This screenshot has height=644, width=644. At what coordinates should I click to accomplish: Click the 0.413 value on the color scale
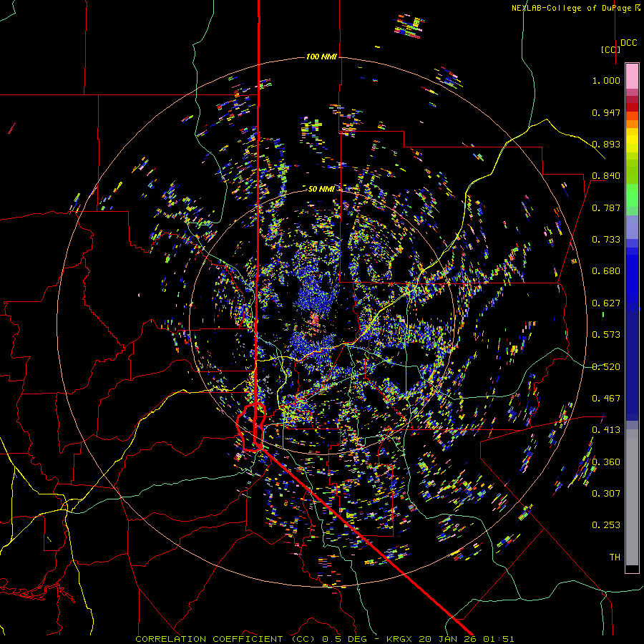(x=606, y=430)
